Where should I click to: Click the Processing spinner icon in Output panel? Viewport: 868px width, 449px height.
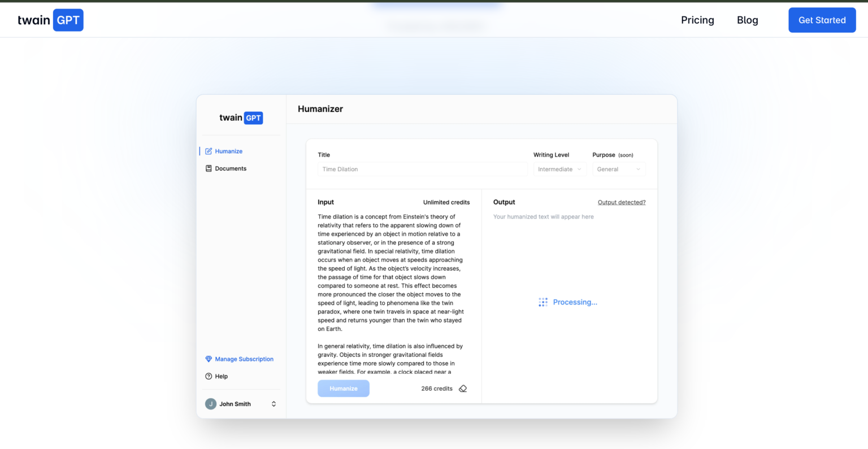coord(543,302)
